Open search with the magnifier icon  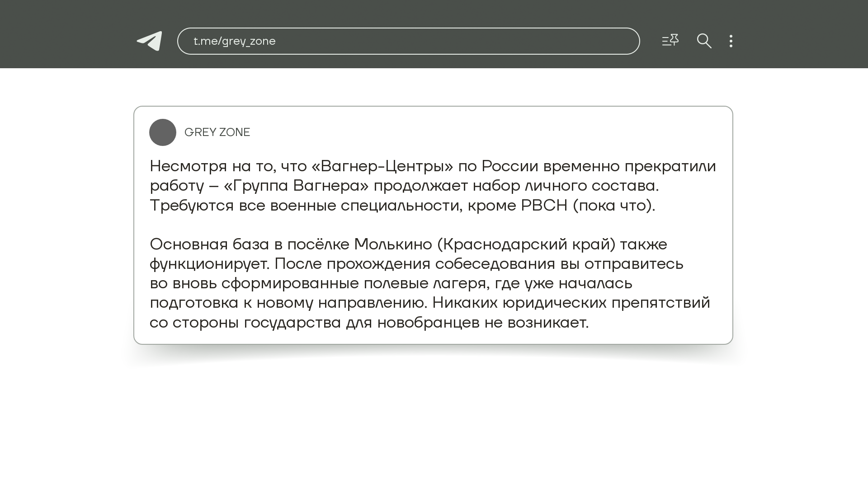(704, 41)
